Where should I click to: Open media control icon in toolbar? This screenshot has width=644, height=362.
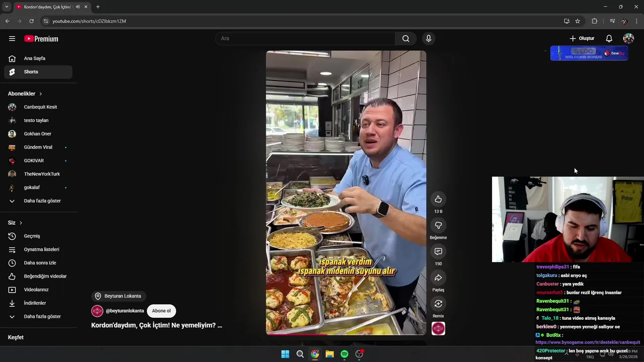(x=612, y=21)
